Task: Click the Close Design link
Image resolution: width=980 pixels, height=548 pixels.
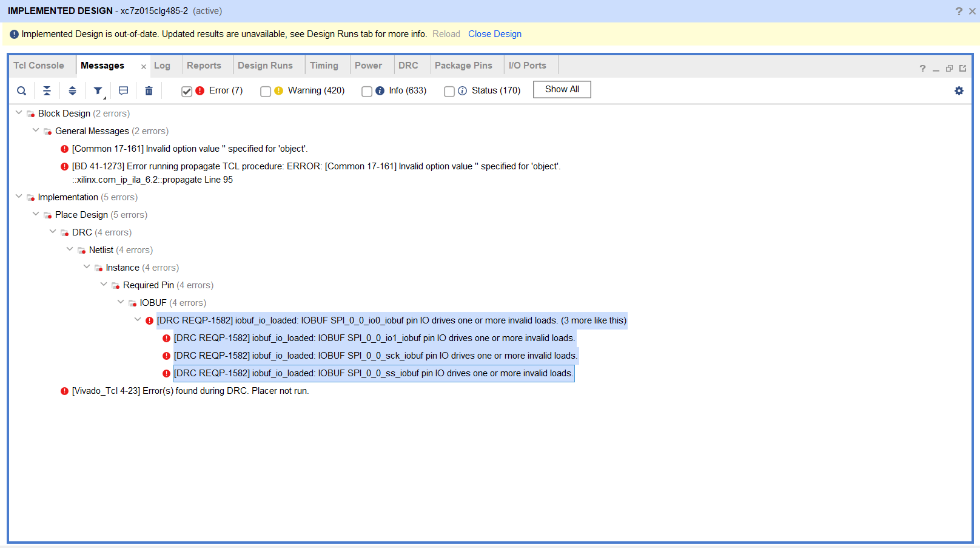Action: click(x=494, y=34)
